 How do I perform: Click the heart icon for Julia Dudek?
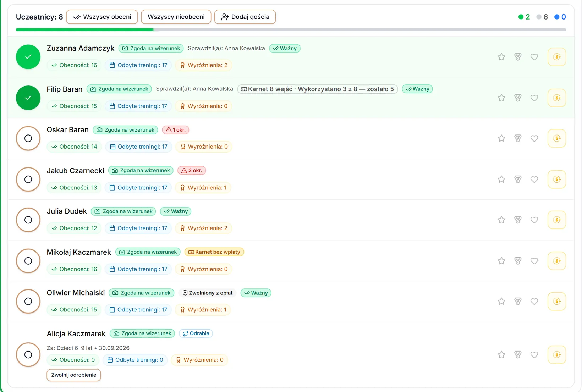click(534, 220)
